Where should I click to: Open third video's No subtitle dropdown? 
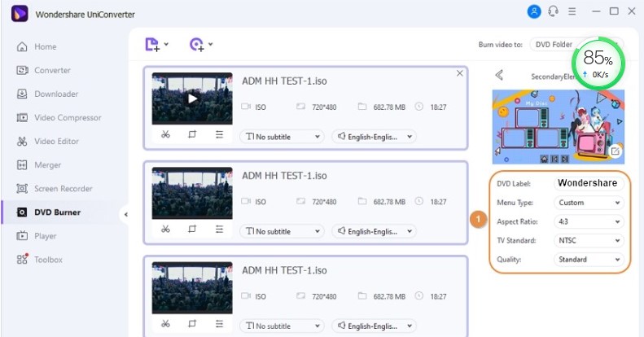click(283, 326)
